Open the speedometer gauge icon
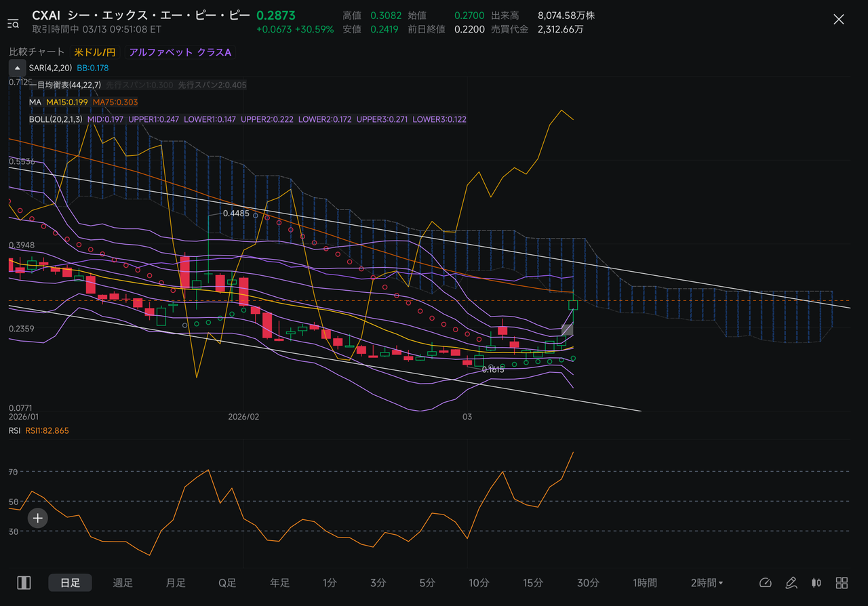The height and width of the screenshot is (606, 868). tap(766, 583)
